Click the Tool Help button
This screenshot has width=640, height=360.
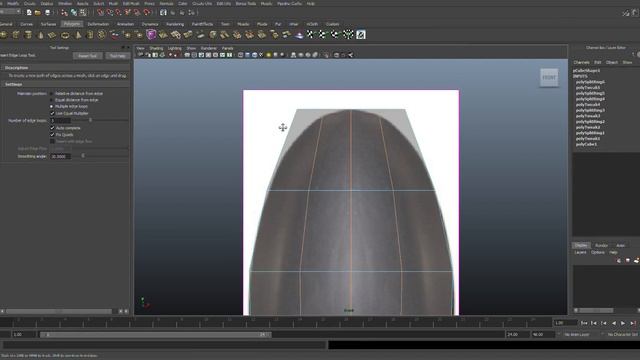pos(118,56)
